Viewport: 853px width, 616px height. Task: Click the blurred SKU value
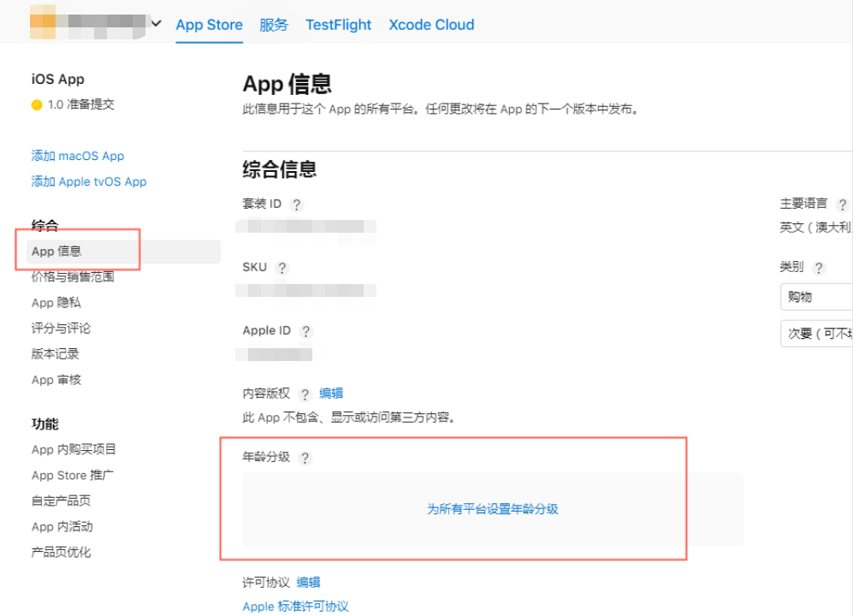click(x=305, y=290)
